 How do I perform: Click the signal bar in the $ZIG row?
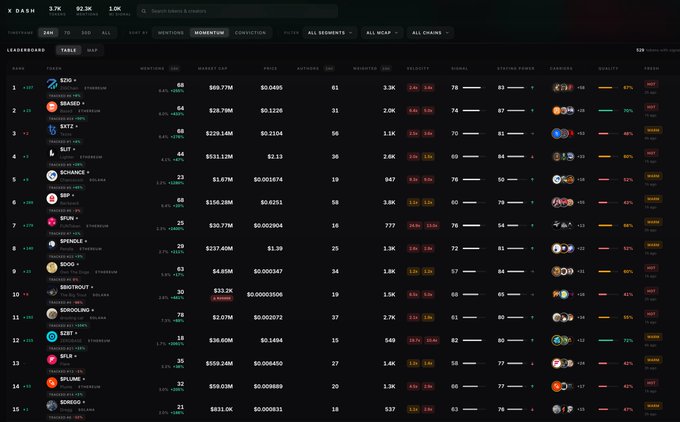[x=473, y=88]
